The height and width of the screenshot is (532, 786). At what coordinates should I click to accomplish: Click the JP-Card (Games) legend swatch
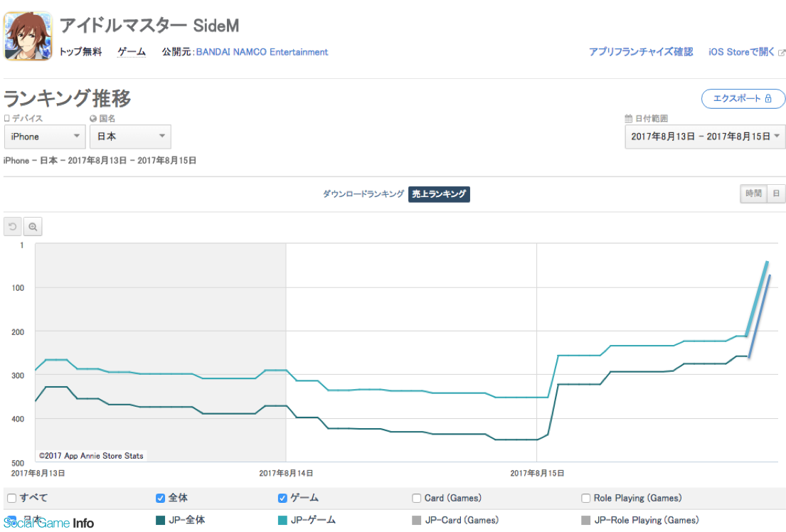tap(417, 520)
